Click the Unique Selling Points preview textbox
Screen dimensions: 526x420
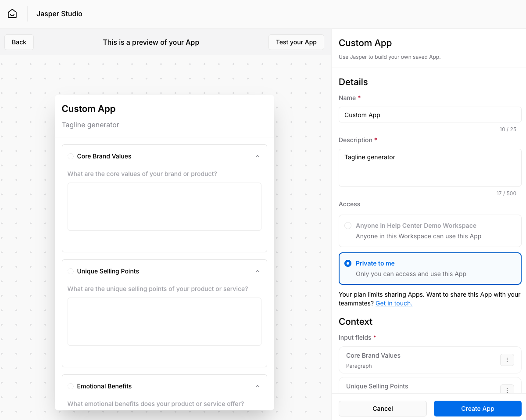click(165, 322)
